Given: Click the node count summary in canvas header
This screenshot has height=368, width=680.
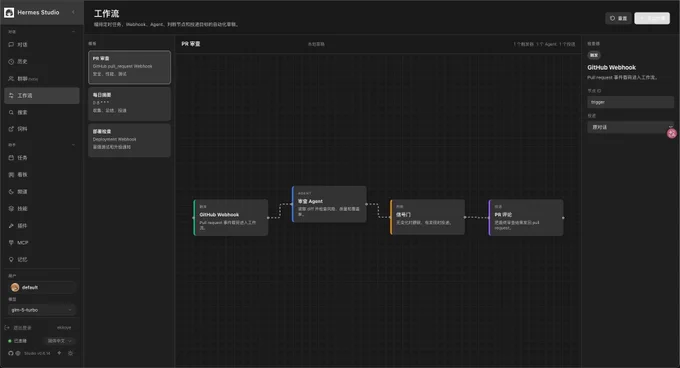Looking at the screenshot, I should point(544,44).
